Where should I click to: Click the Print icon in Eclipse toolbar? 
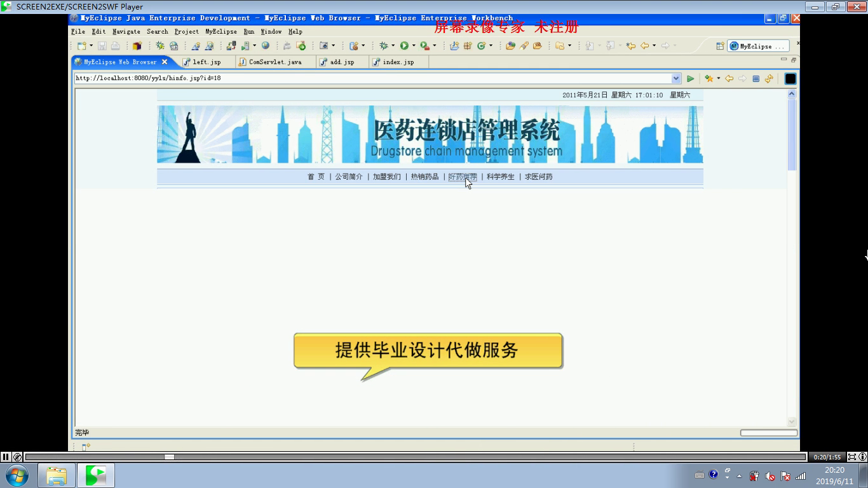click(x=115, y=46)
